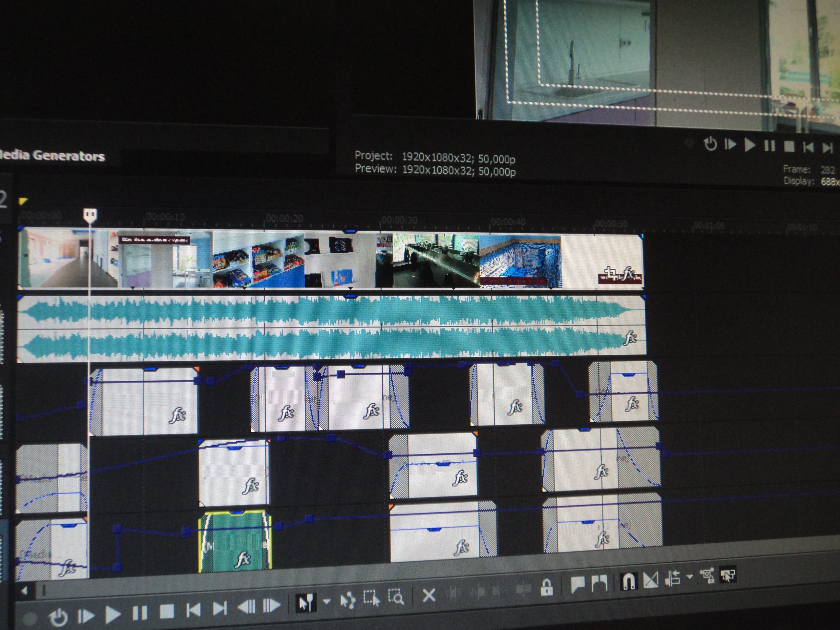Toggle the Auto Ripple icon
The width and height of the screenshot is (840, 630).
[673, 578]
